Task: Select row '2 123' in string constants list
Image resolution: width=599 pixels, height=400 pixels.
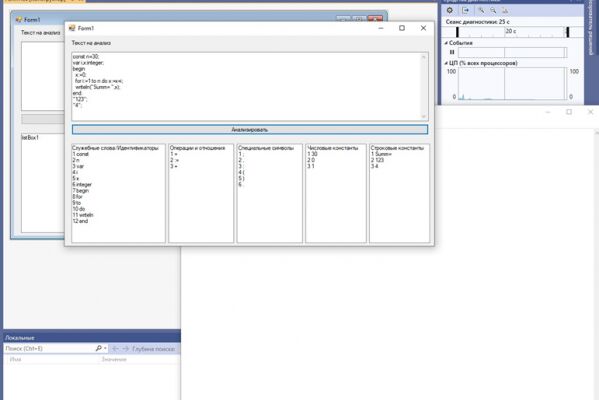Action: (399, 160)
